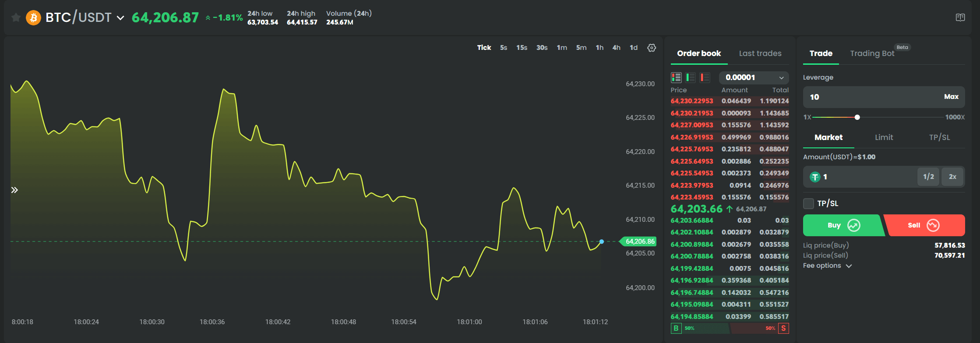Show combined buy and sell order book view

click(676, 77)
